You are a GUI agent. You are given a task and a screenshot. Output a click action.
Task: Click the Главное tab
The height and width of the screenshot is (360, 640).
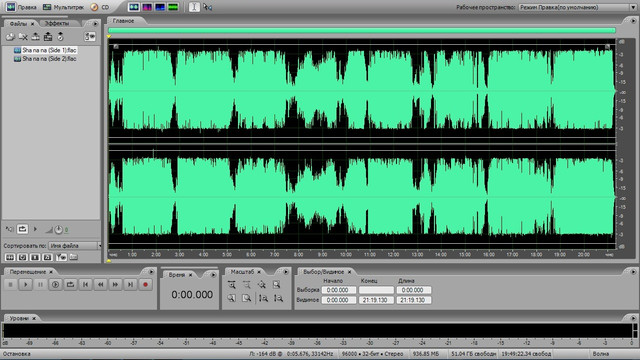pyautogui.click(x=123, y=21)
